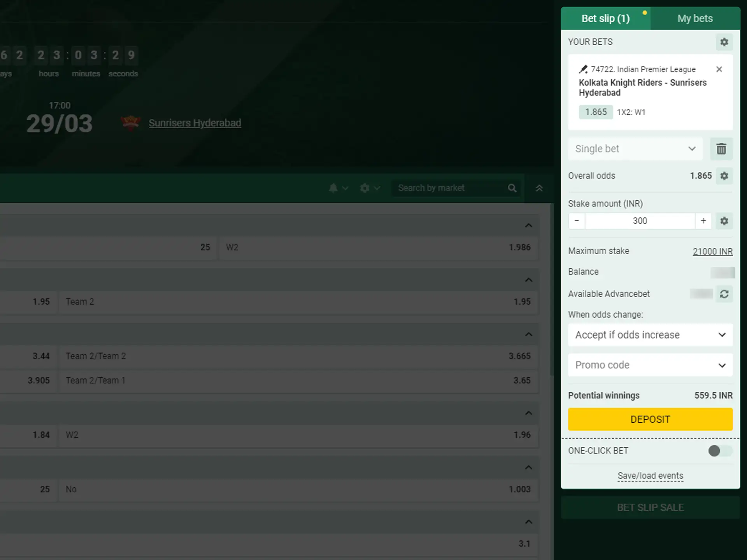Click the settings gear icon in bet slip
Screen dimensions: 747x560
[x=725, y=42]
